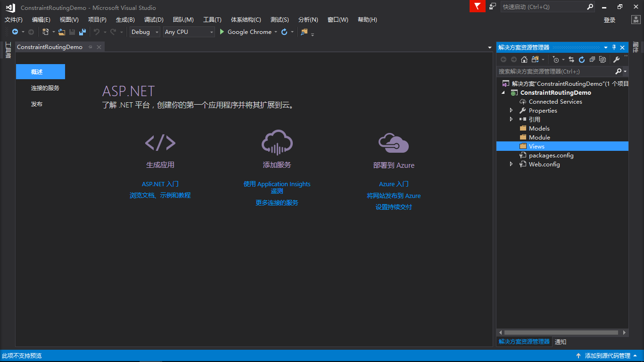This screenshot has width=644, height=362.
Task: Open the Debug configuration dropdown
Action: click(145, 32)
